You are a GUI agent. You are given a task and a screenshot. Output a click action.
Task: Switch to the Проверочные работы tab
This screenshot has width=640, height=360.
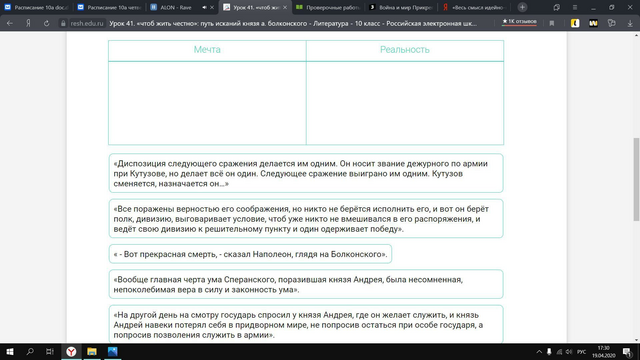pyautogui.click(x=328, y=7)
